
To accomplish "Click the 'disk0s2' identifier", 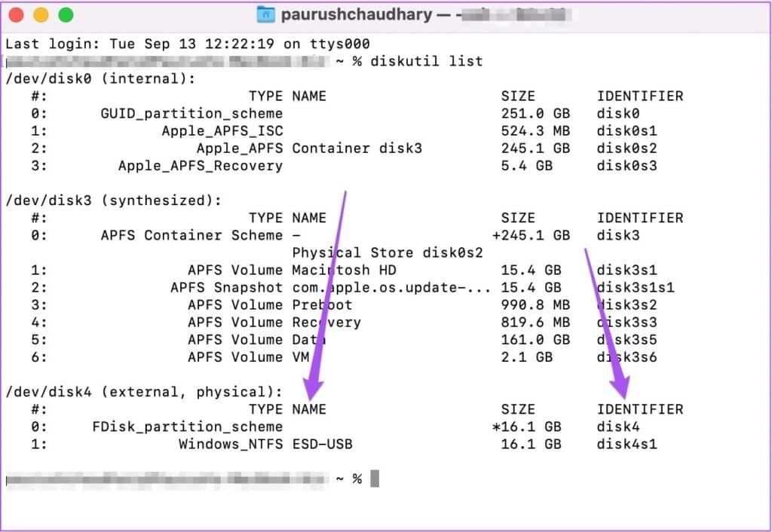I will pyautogui.click(x=626, y=148).
